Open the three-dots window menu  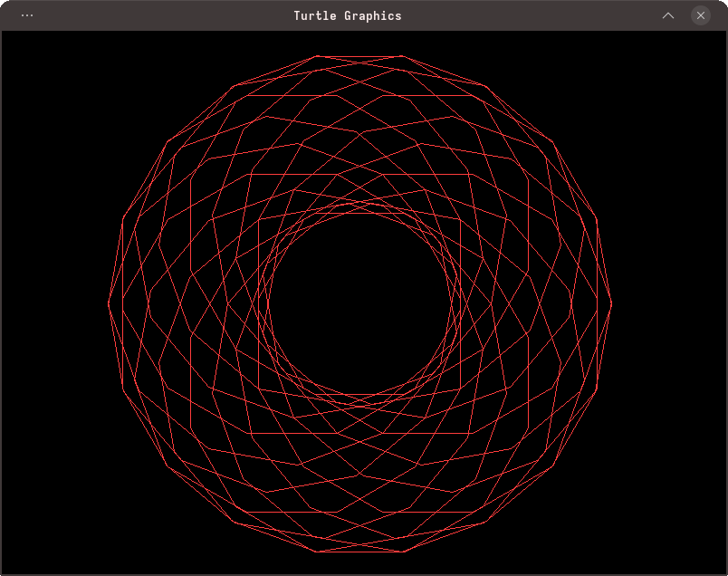(27, 15)
